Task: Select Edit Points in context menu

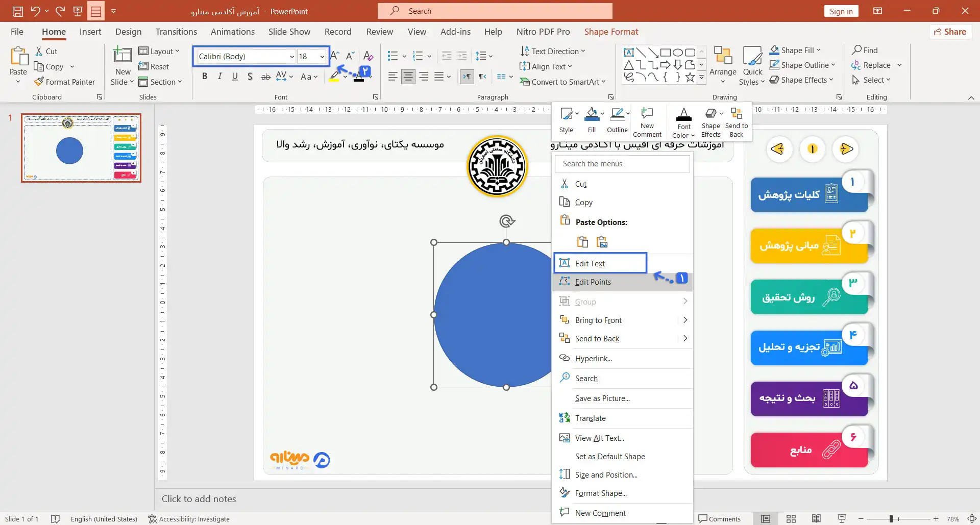Action: (x=622, y=282)
